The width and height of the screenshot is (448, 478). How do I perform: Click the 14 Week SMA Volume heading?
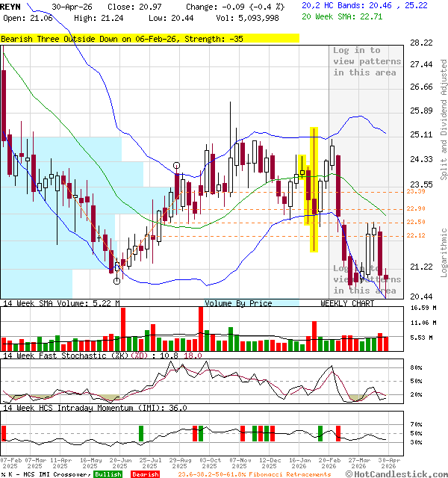click(x=60, y=303)
